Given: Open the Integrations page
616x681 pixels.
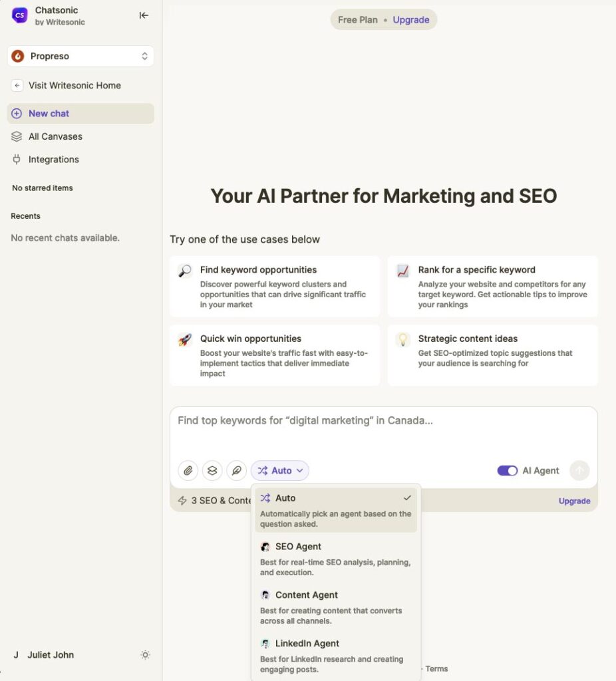Looking at the screenshot, I should [x=53, y=160].
